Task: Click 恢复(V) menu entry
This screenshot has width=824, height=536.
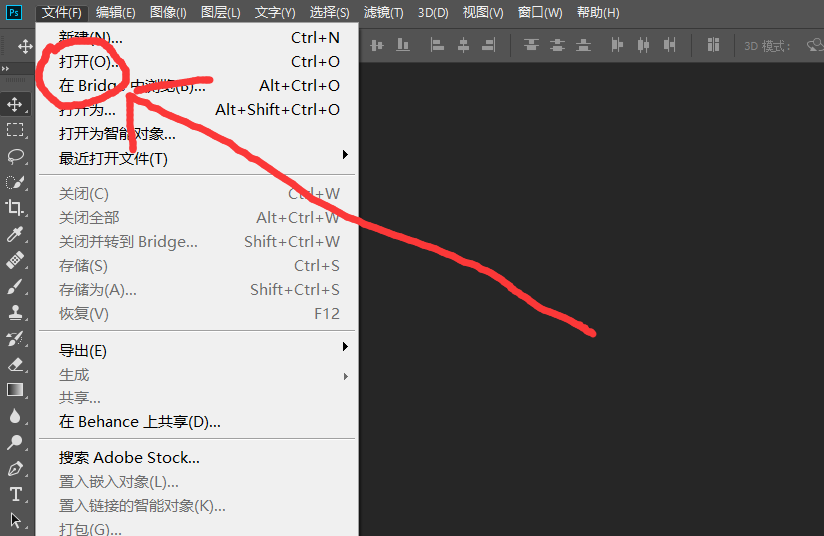Action: [x=197, y=314]
